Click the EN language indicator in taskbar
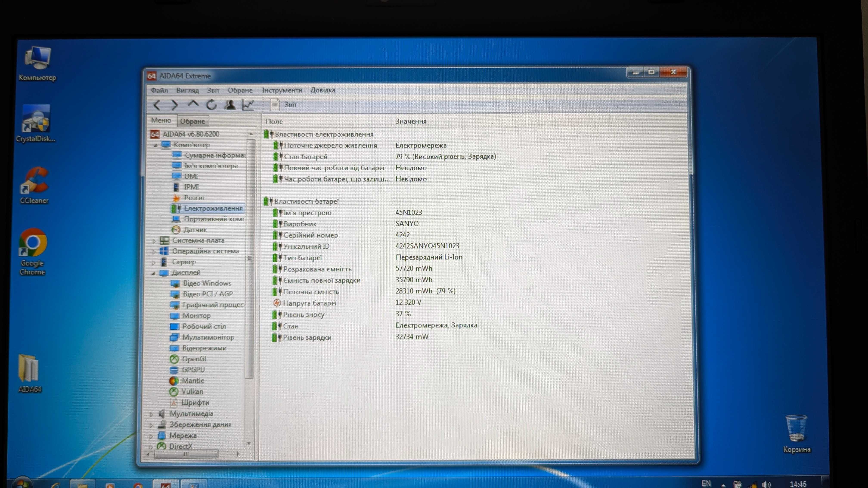This screenshot has width=868, height=488. (706, 483)
